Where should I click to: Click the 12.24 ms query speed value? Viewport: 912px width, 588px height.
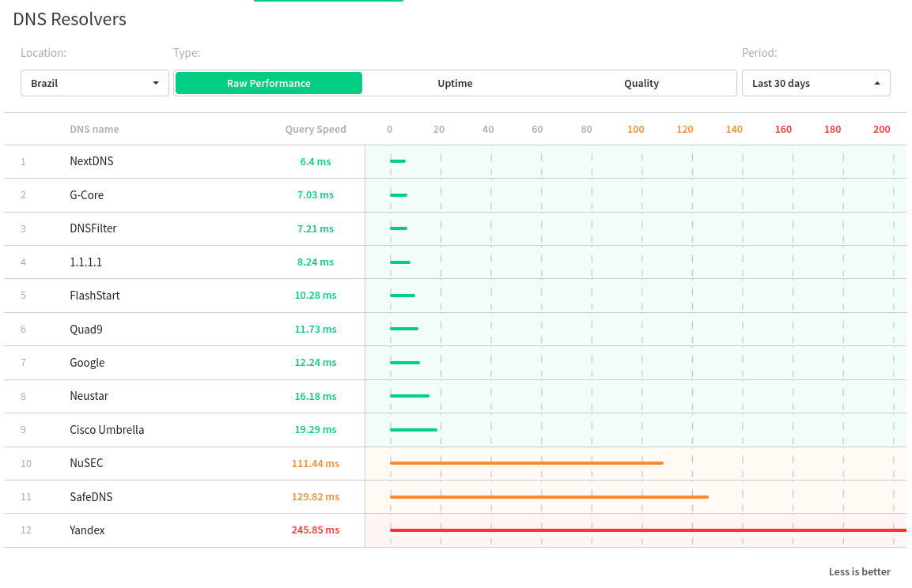point(316,363)
